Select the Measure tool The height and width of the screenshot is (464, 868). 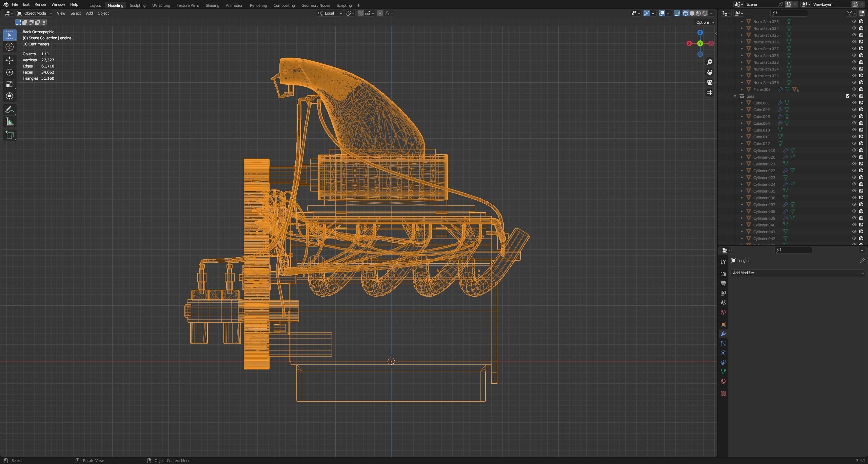pyautogui.click(x=9, y=122)
